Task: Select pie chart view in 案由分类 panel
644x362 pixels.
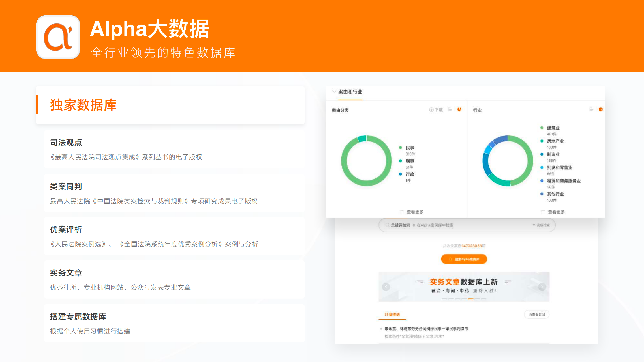Action: click(x=459, y=109)
